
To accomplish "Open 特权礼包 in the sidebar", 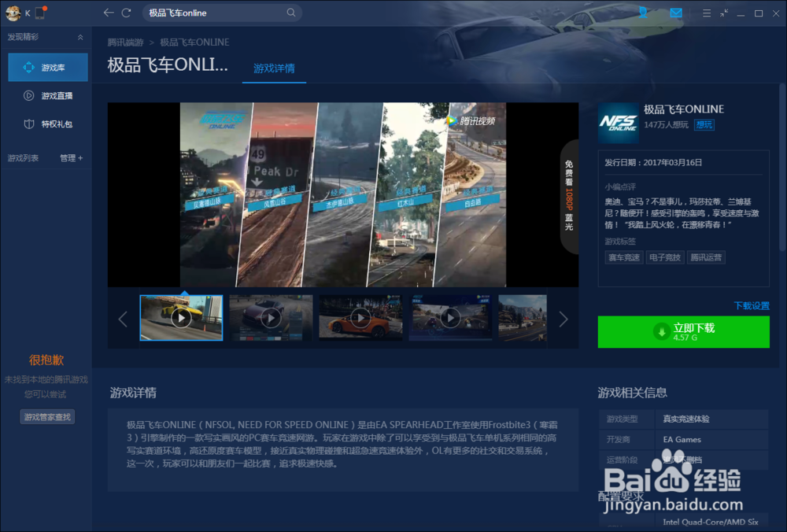I will [48, 124].
